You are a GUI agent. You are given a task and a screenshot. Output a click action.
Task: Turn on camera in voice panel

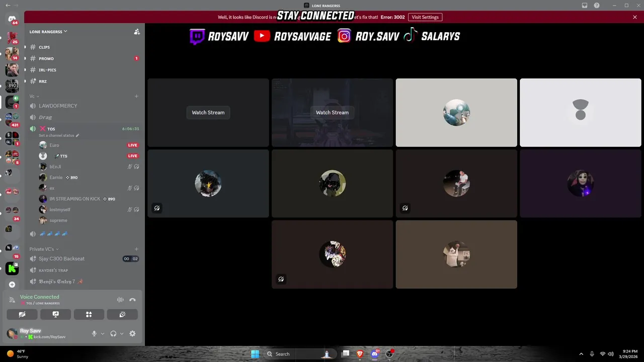(x=22, y=314)
